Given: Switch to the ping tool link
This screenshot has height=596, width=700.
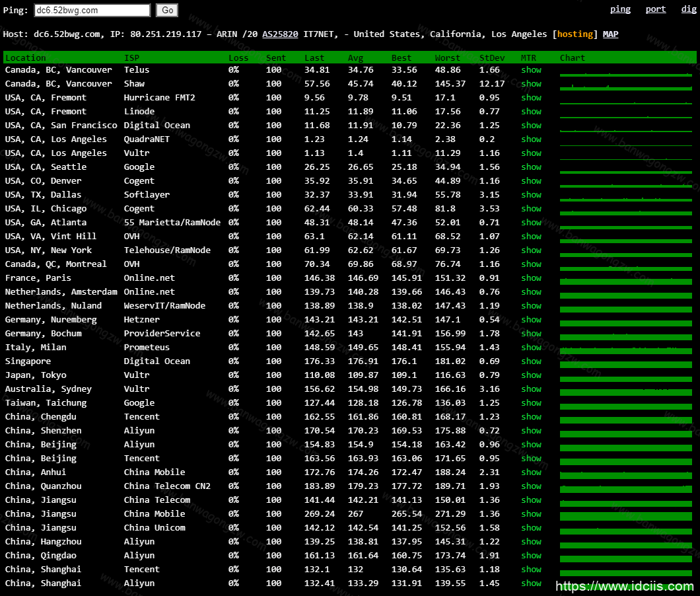Looking at the screenshot, I should pos(620,9).
